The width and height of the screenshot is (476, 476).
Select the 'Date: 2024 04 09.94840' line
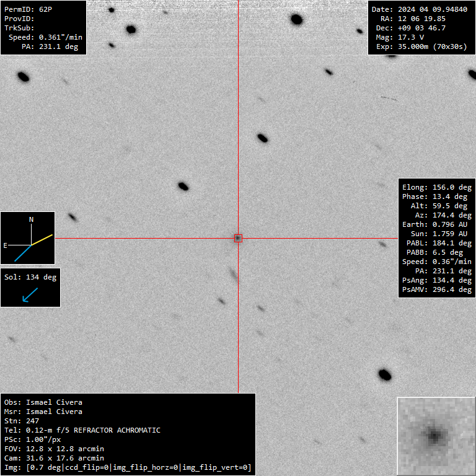pos(420,9)
